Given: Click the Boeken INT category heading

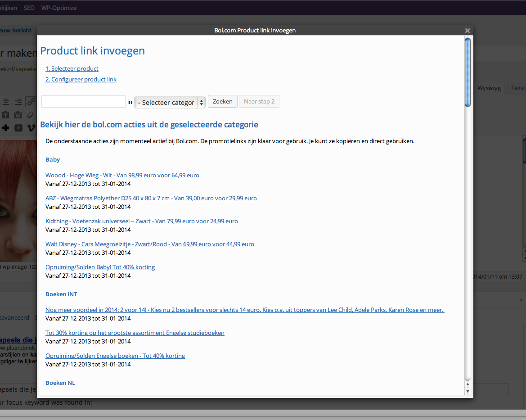Looking at the screenshot, I should (61, 294).
